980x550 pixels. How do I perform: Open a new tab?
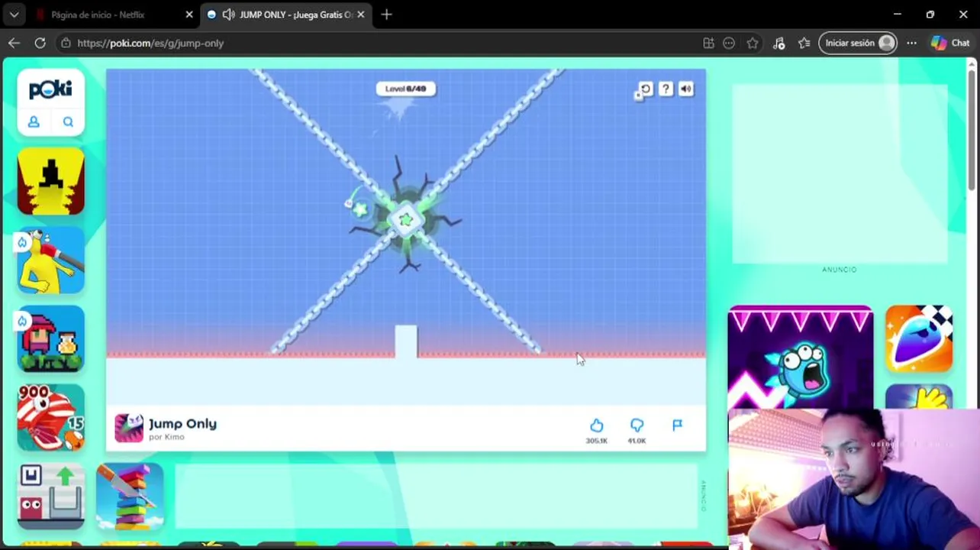[386, 15]
